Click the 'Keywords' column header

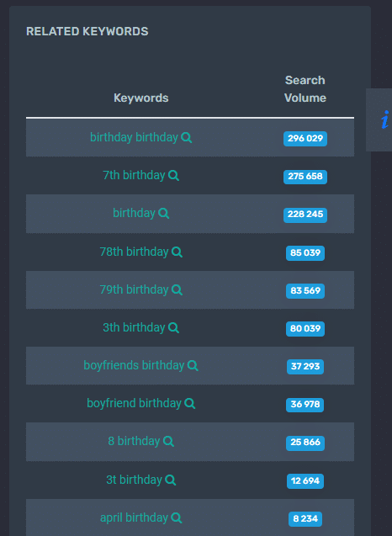pyautogui.click(x=141, y=98)
